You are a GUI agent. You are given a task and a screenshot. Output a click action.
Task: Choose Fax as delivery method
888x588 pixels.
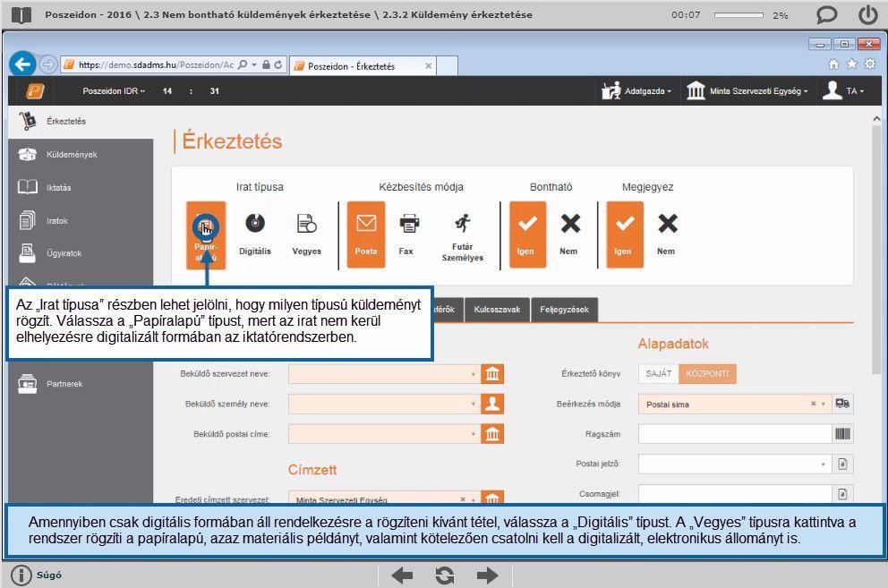click(408, 235)
